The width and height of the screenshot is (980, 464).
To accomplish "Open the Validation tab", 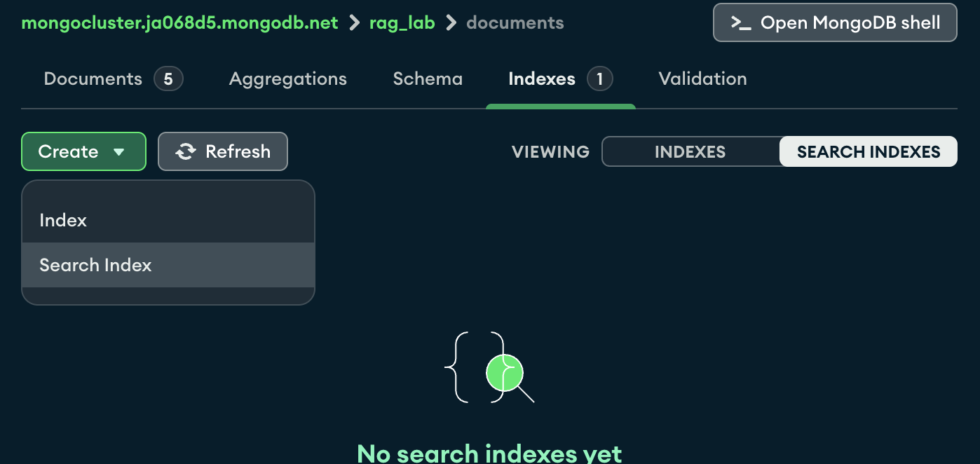I will point(702,79).
